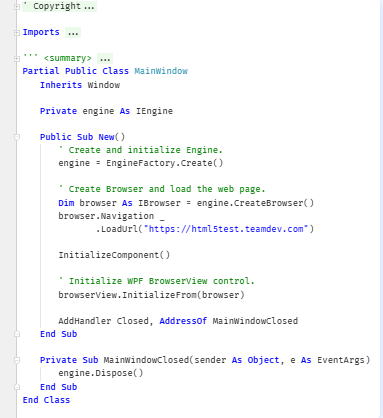Click the End Class statement

click(x=46, y=400)
